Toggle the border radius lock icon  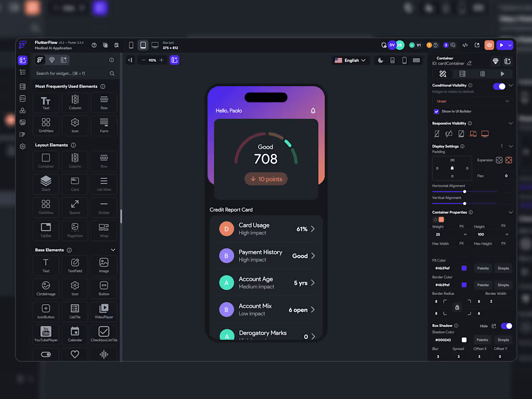[x=457, y=308]
